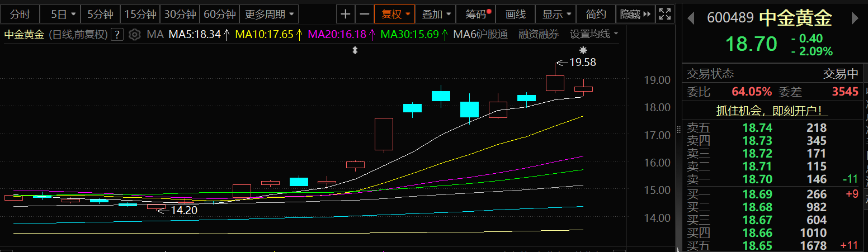Image resolution: width=868 pixels, height=252 pixels.
Task: Enter fullscreen chart mode
Action: click(x=664, y=14)
